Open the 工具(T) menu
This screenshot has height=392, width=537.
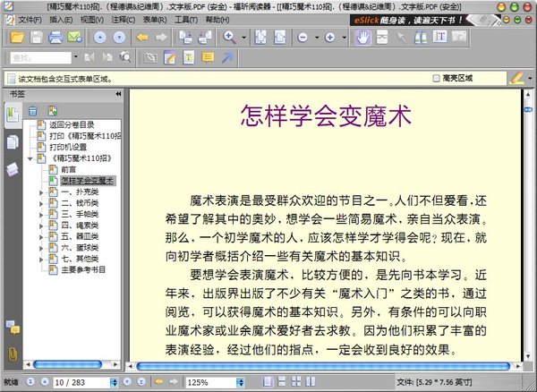pyautogui.click(x=186, y=21)
